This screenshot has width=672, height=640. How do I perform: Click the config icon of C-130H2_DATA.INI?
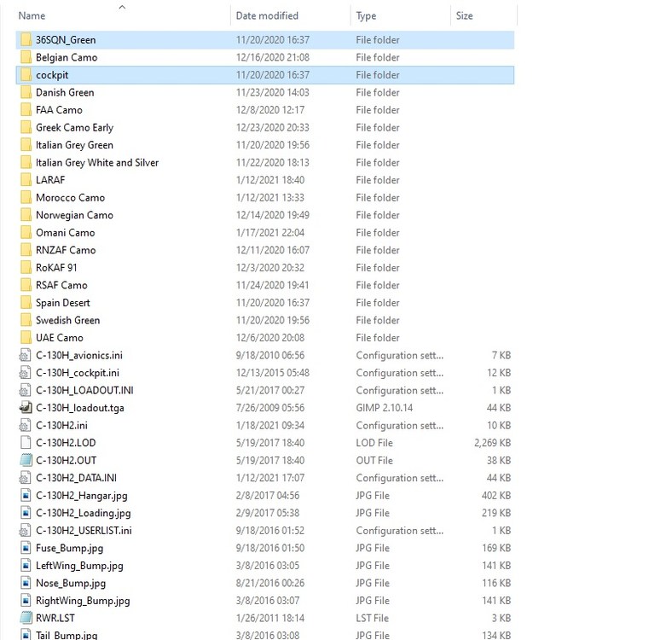(26, 478)
